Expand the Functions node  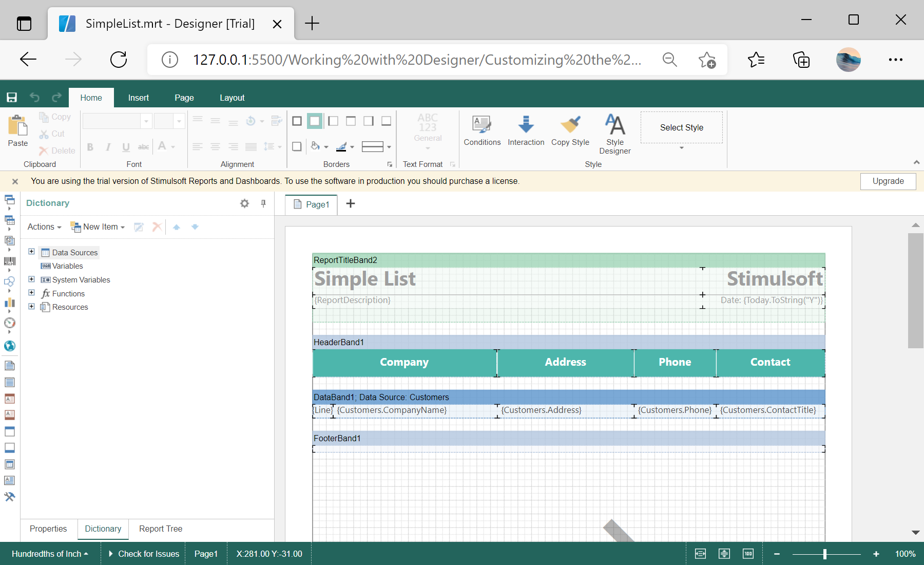tap(31, 293)
